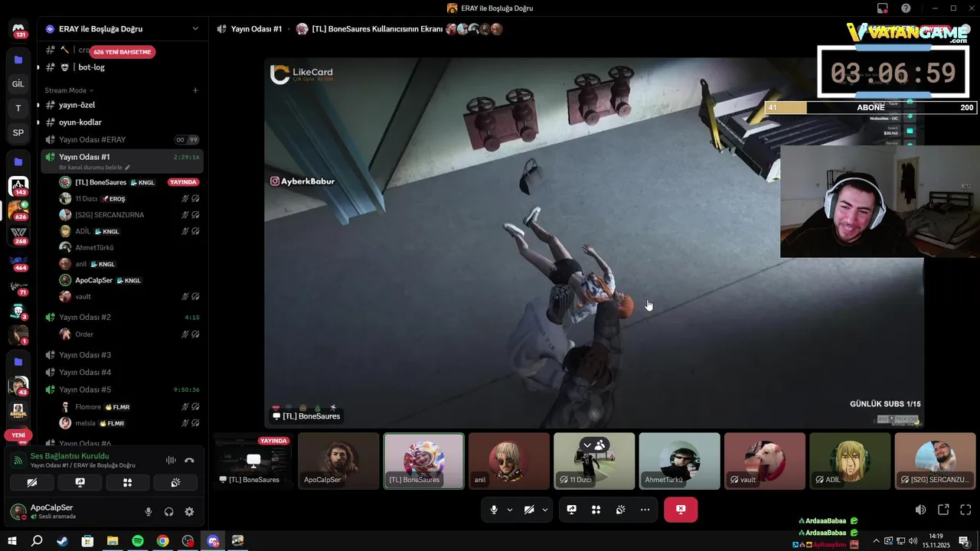Open Google Chrome from the taskbar
980x551 pixels.
(x=163, y=541)
